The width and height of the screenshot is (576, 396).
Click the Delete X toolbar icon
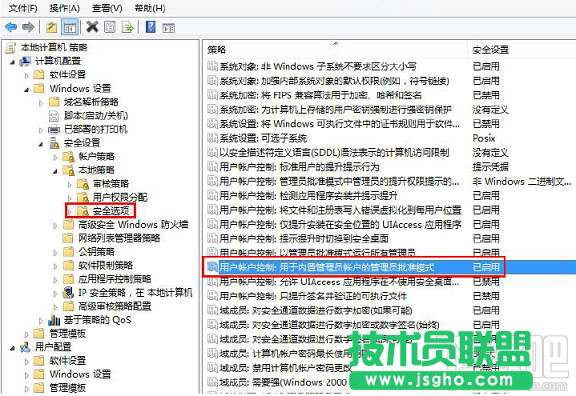click(x=92, y=27)
